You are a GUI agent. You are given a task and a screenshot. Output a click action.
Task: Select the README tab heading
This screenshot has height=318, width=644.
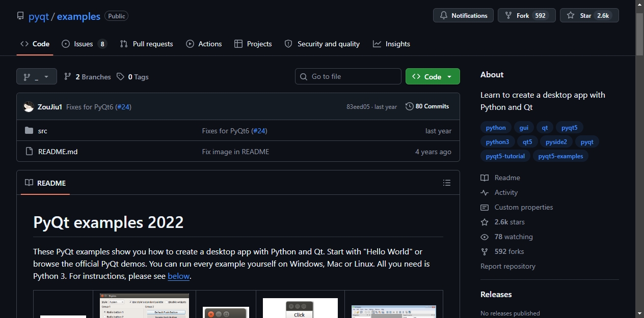pos(45,183)
